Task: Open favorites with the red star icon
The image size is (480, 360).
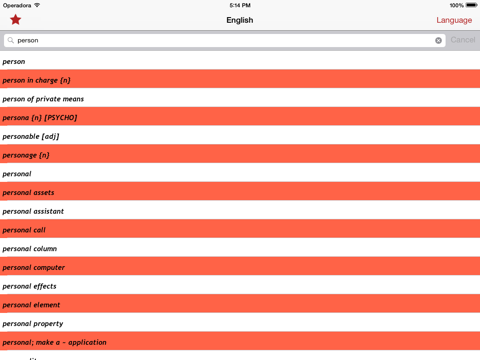Action: coord(15,20)
